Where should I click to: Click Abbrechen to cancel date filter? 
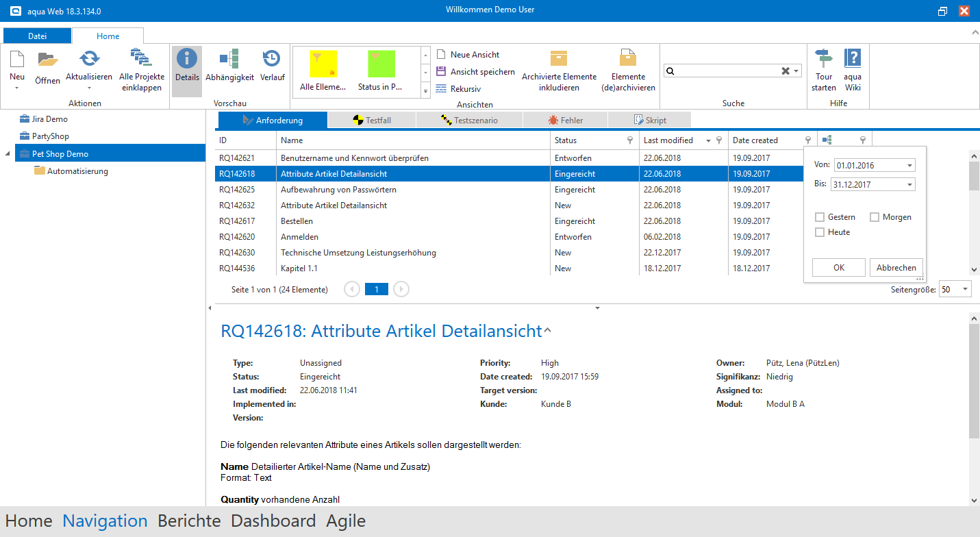click(x=896, y=268)
